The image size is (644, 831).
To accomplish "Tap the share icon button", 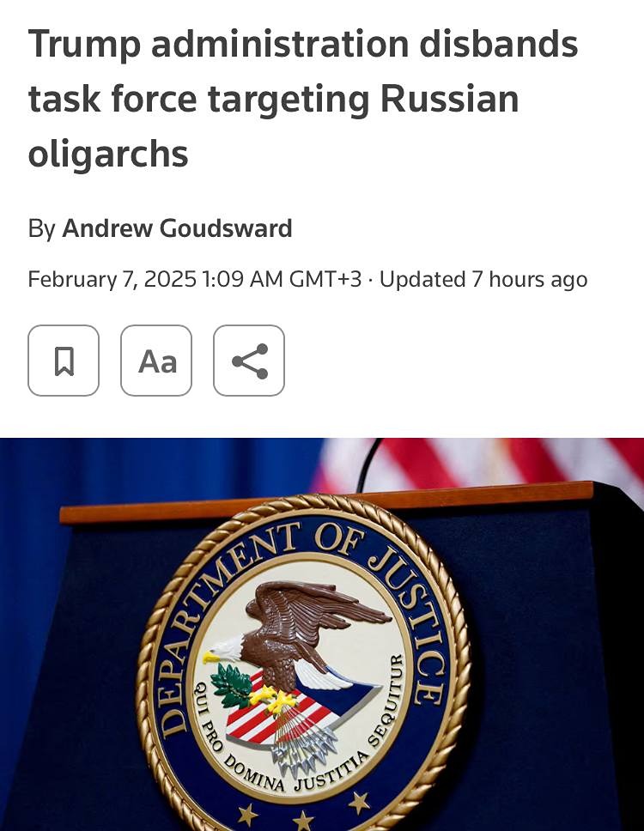I will click(x=249, y=361).
